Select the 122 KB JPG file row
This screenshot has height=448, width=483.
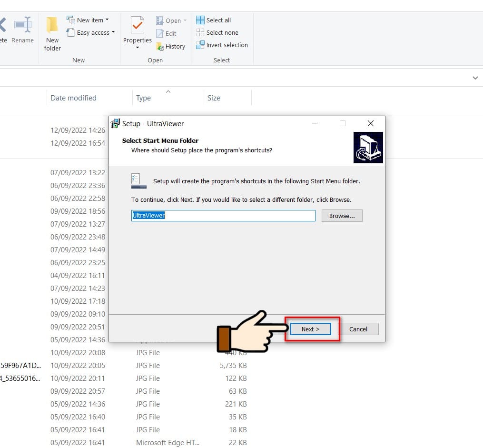123,378
